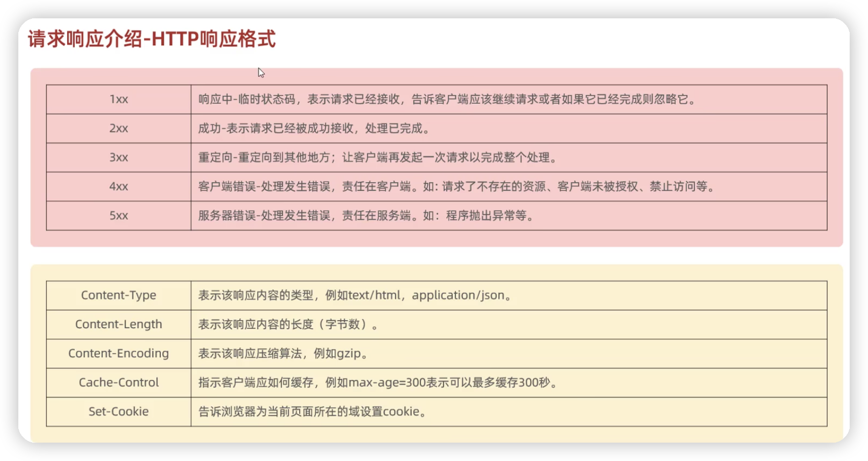Image resolution: width=868 pixels, height=461 pixels.
Task: Select the 4xx status code cell
Action: (x=119, y=186)
